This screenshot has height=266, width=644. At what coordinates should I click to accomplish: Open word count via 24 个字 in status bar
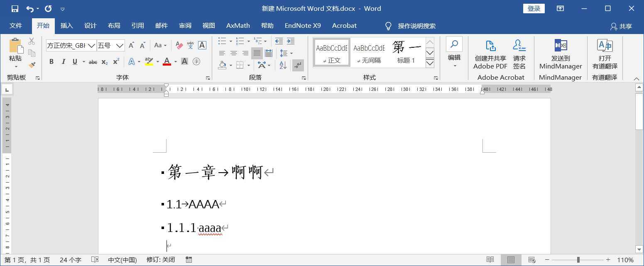coord(71,259)
